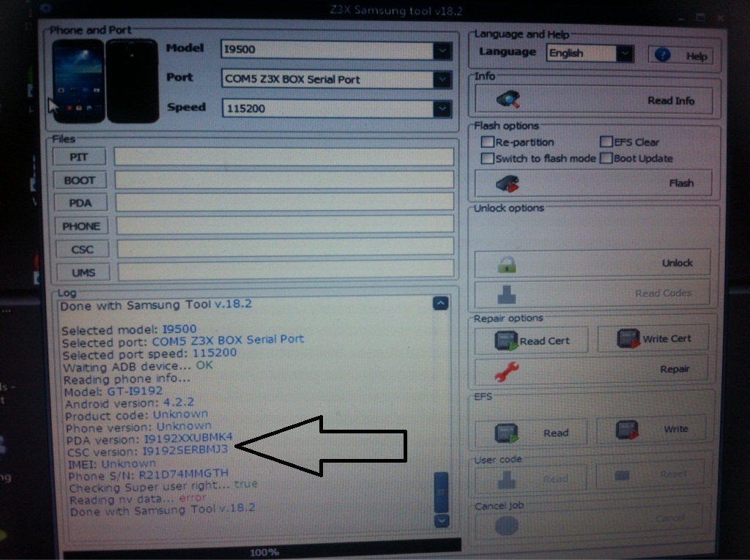Click the flash chip icon on Flash button

click(508, 183)
